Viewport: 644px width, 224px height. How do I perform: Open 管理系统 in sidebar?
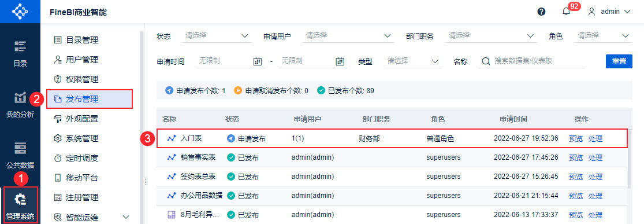tap(20, 205)
